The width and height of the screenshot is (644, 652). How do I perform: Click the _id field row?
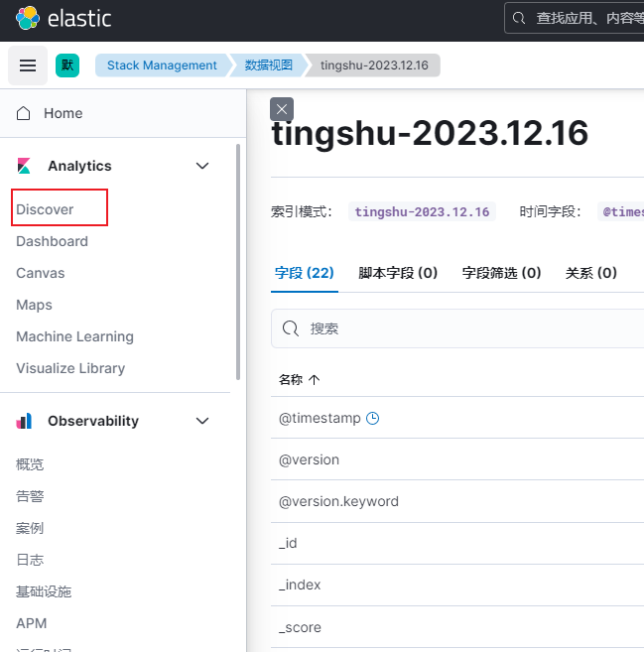tap(457, 544)
